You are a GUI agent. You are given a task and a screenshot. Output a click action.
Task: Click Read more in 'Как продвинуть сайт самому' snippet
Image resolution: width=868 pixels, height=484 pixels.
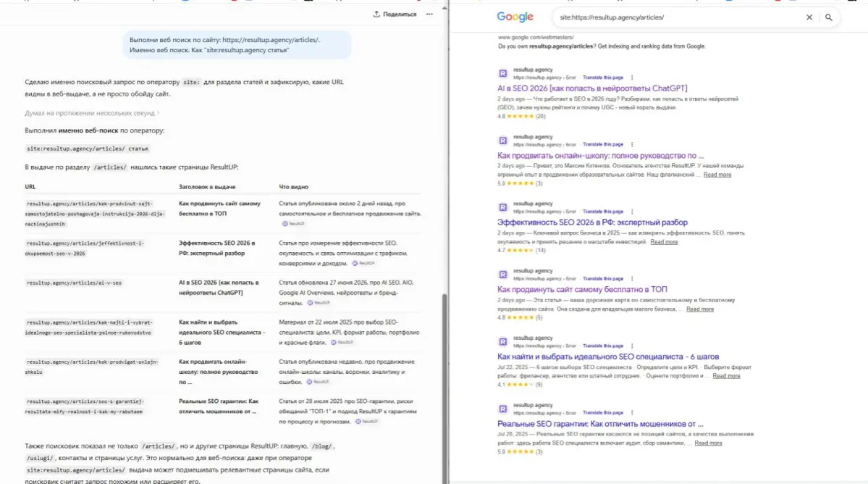(700, 309)
